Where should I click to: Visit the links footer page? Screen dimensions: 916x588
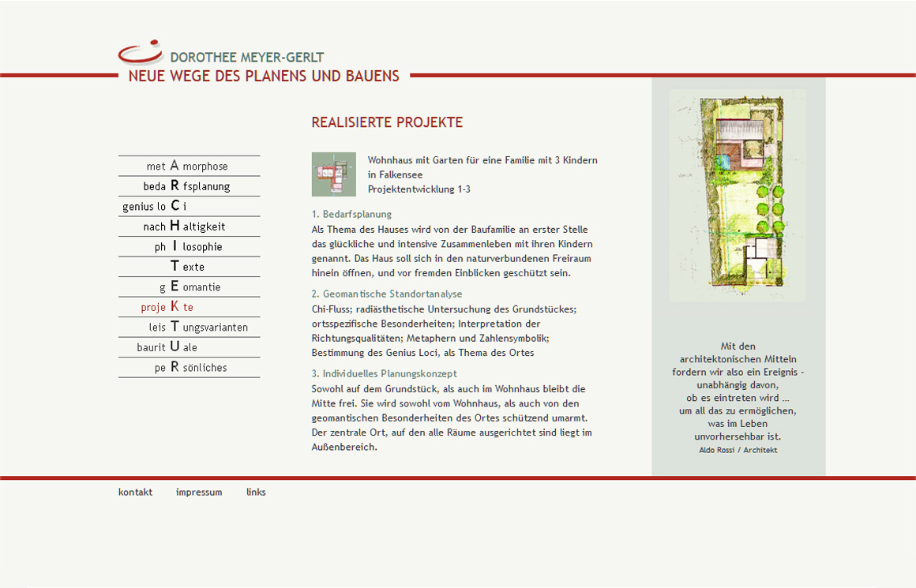coord(256,492)
